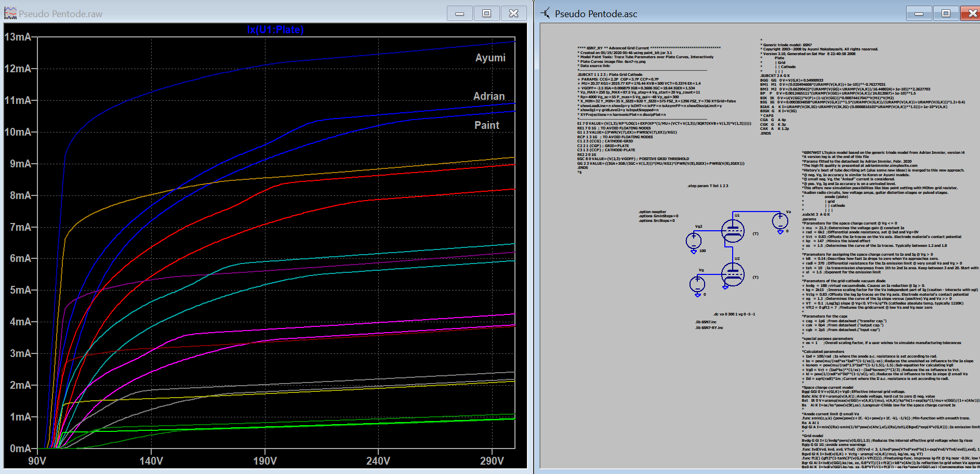Image resolution: width=980 pixels, height=474 pixels.
Task: Click the 'Adrian' annotation on the plot
Action: click(x=489, y=96)
